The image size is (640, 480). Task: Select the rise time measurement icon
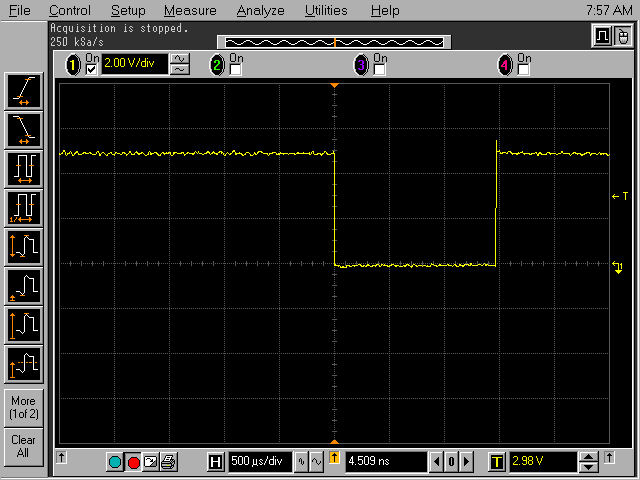tap(24, 91)
